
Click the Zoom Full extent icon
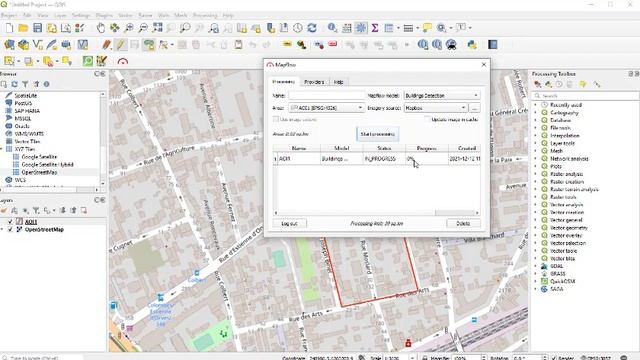(157, 28)
